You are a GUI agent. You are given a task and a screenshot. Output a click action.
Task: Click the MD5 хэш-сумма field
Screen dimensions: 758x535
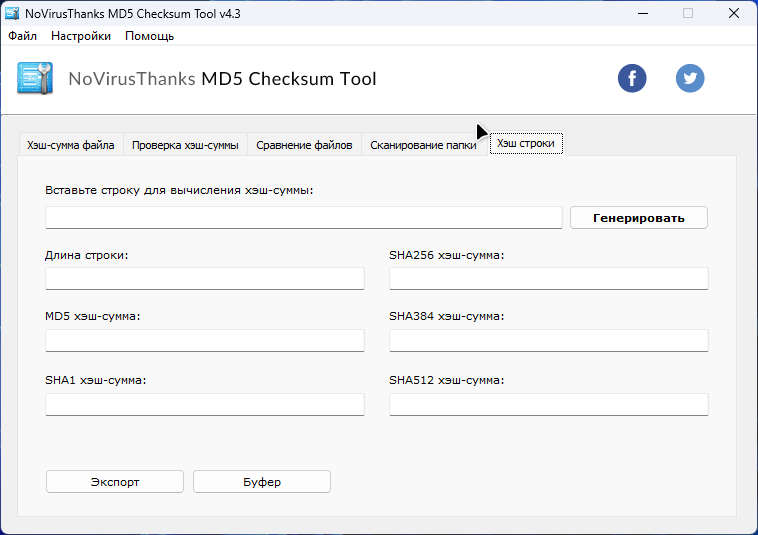(205, 341)
